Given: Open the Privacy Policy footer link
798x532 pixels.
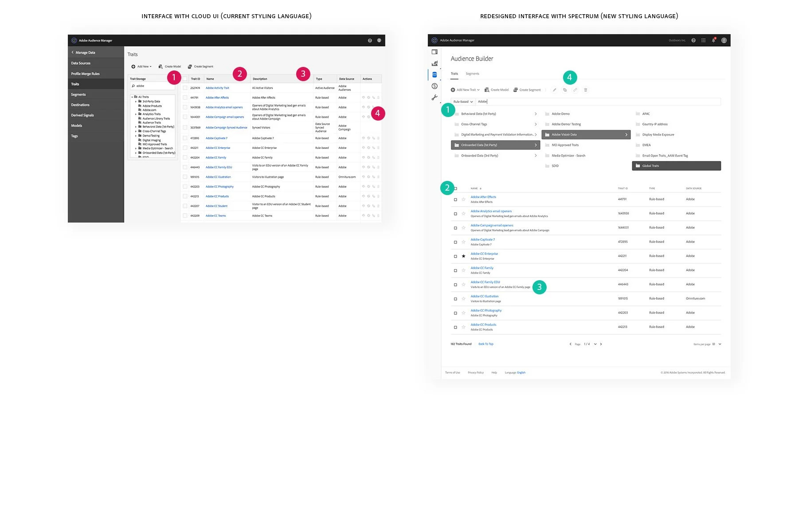Looking at the screenshot, I should (x=476, y=373).
